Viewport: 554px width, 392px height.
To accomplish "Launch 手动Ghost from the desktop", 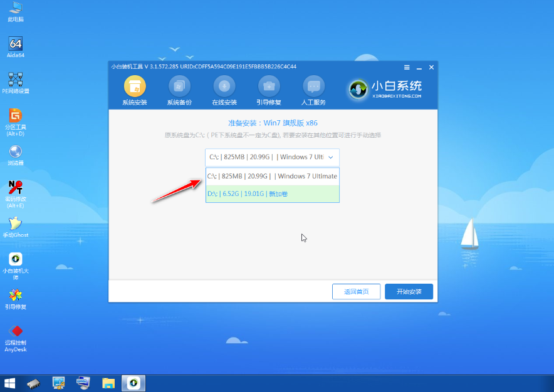I will click(15, 225).
